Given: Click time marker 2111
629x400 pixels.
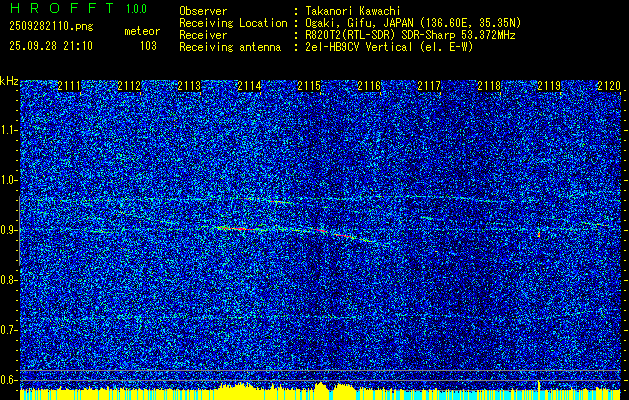Looking at the screenshot, I should click(69, 86).
